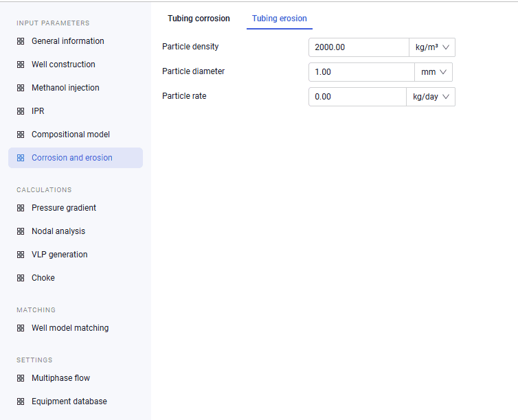Click the Well construction sidebar icon
Image resolution: width=518 pixels, height=420 pixels.
pyautogui.click(x=21, y=65)
